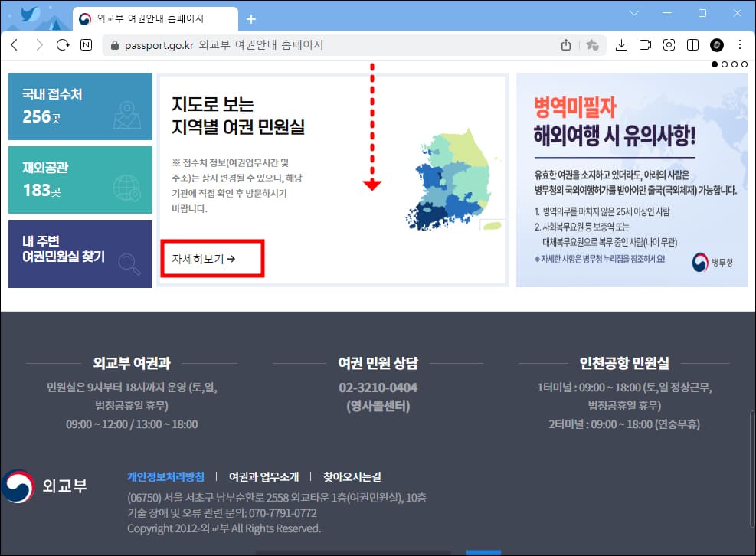Open the browser profile avatar

click(715, 44)
